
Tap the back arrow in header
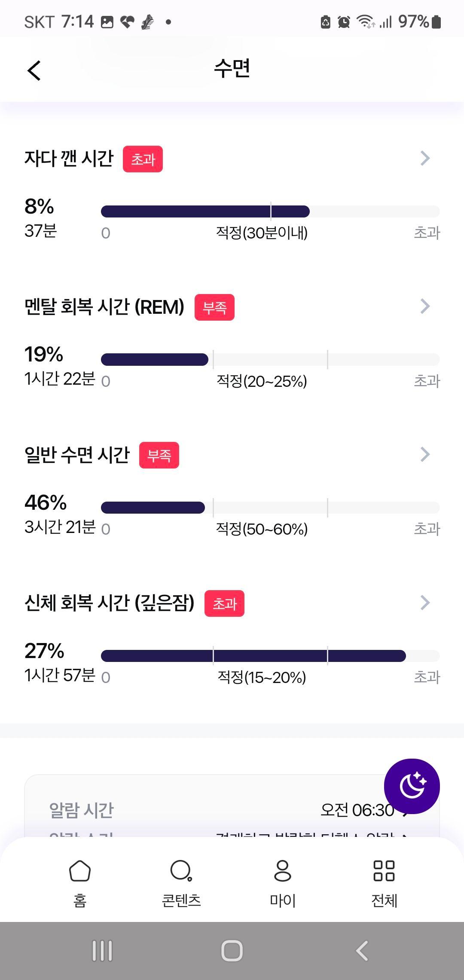pos(34,70)
